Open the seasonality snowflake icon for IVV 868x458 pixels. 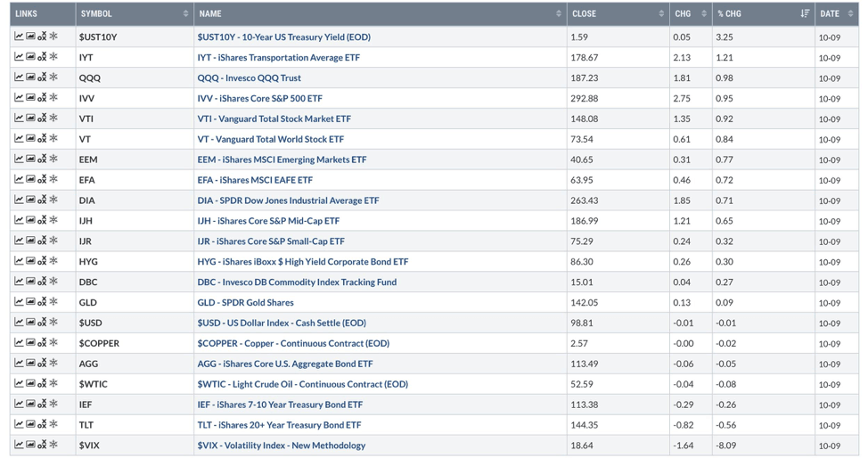point(53,97)
